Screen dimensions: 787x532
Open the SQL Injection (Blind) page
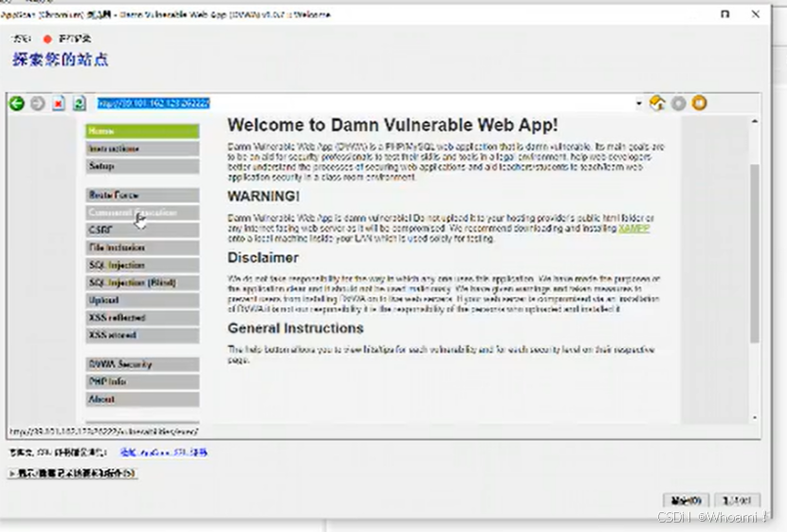coord(142,283)
